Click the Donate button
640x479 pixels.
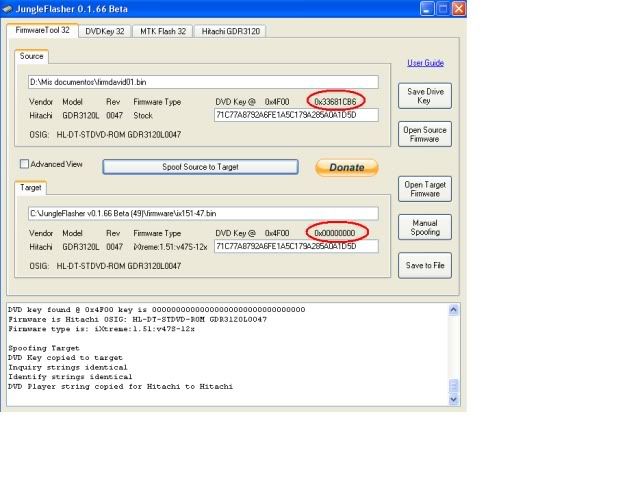pyautogui.click(x=347, y=167)
